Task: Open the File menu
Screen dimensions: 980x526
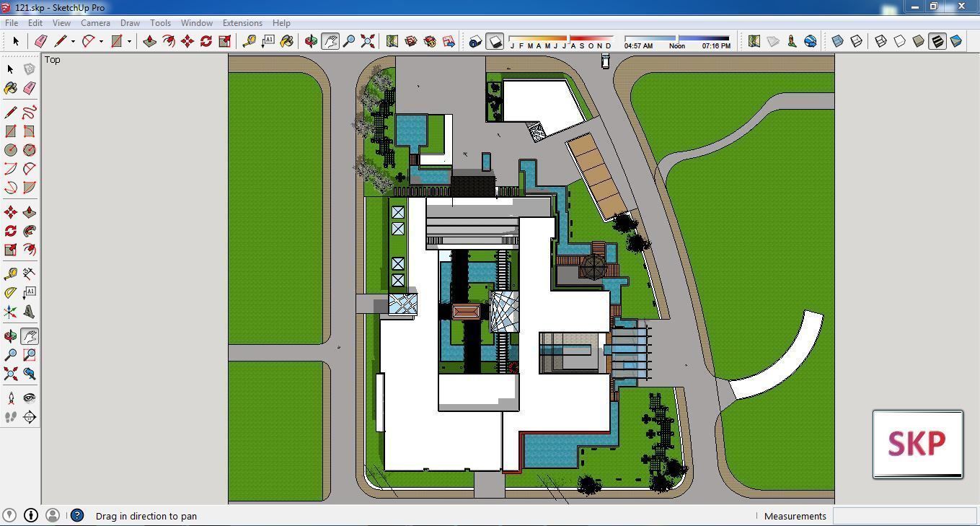Action: [x=12, y=22]
